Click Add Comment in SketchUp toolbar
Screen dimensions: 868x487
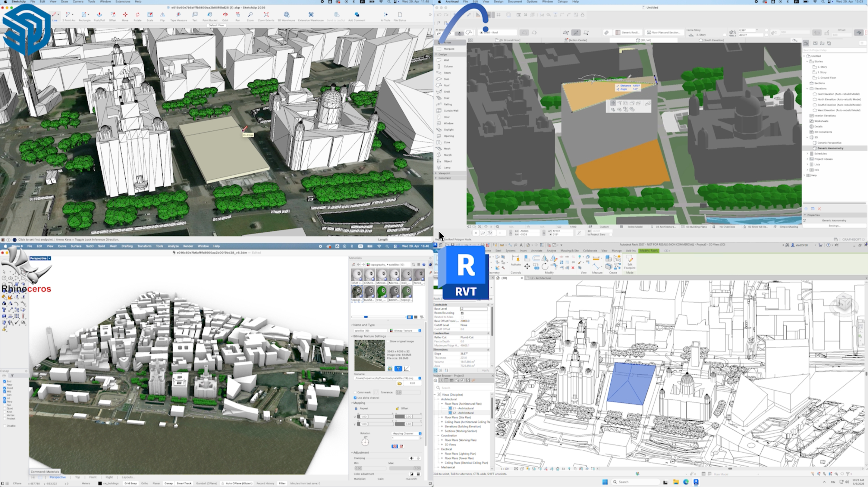357,16
